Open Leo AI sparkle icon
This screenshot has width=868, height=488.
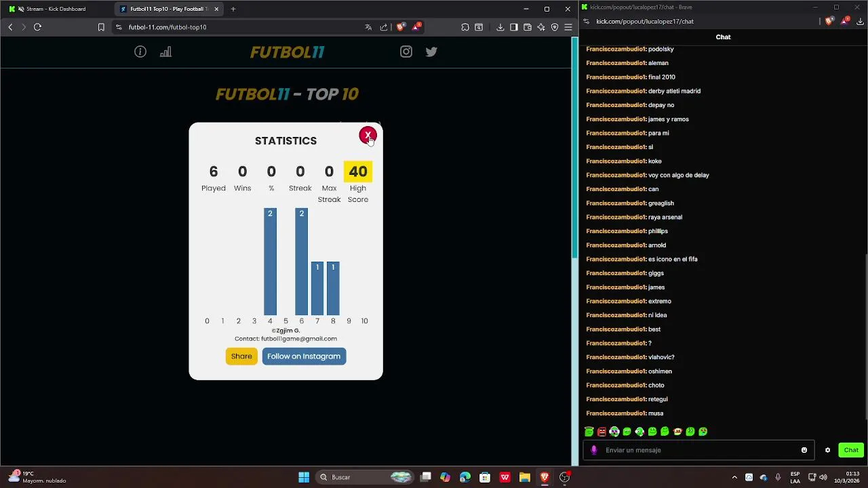click(541, 27)
